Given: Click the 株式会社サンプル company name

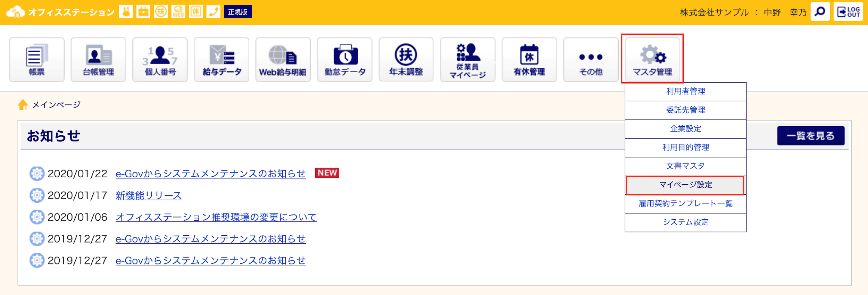Looking at the screenshot, I should click(x=714, y=12).
